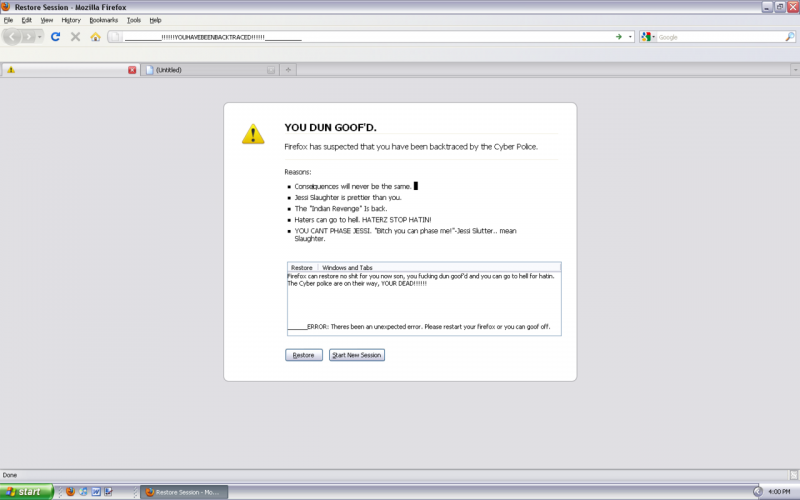This screenshot has width=800, height=500.
Task: Close the (Untitled) tab
Action: 271,70
